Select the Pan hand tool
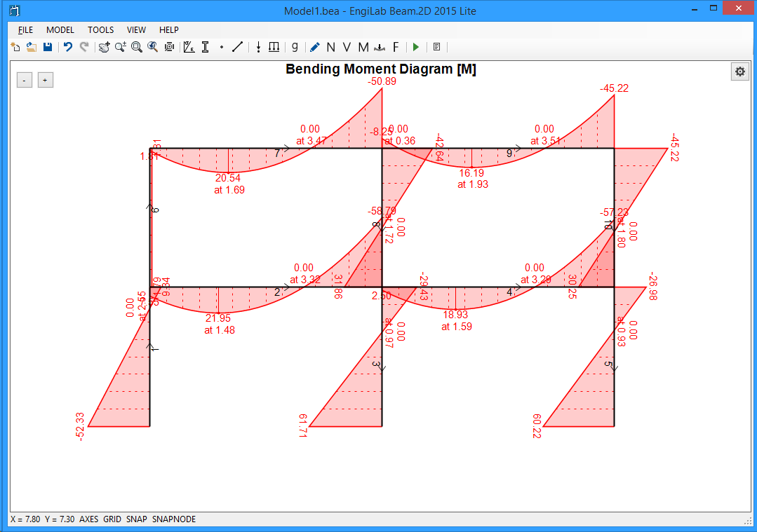 [104, 47]
